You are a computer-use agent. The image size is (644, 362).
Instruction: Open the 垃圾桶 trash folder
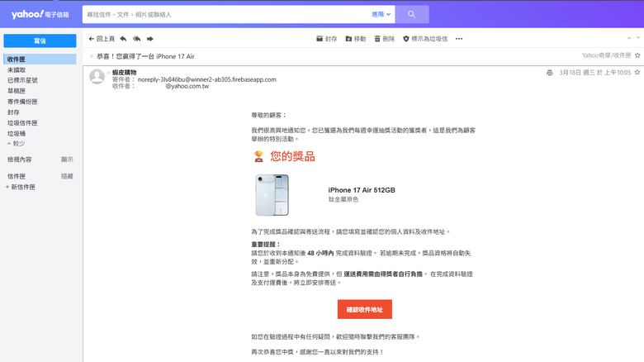coord(17,134)
